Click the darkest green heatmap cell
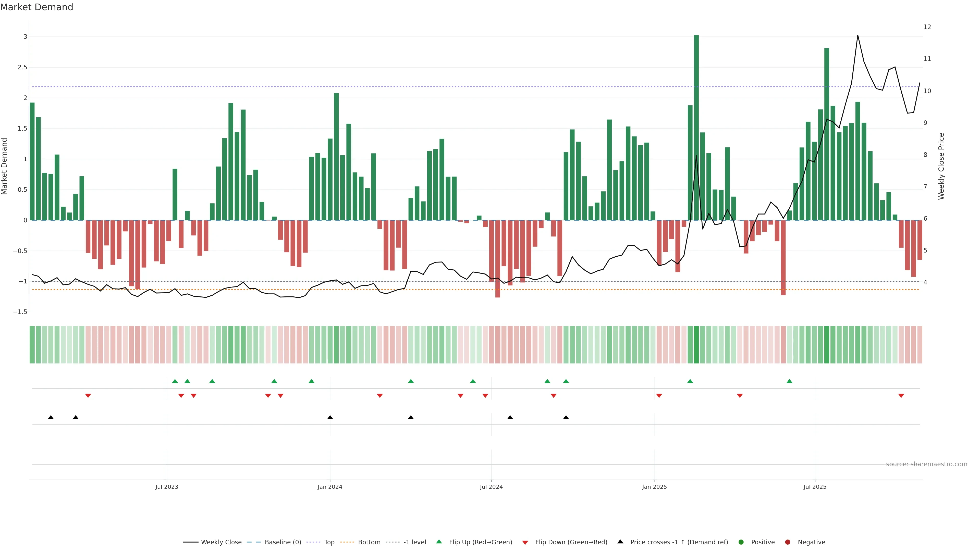The width and height of the screenshot is (980, 551). click(x=696, y=345)
